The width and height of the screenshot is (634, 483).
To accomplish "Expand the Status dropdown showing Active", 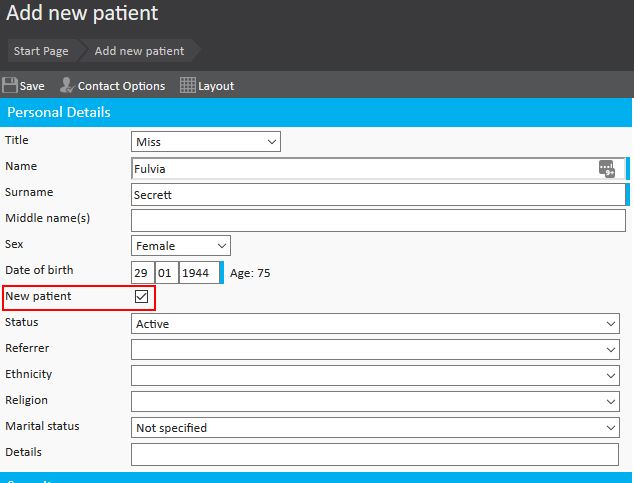I will 375,324.
